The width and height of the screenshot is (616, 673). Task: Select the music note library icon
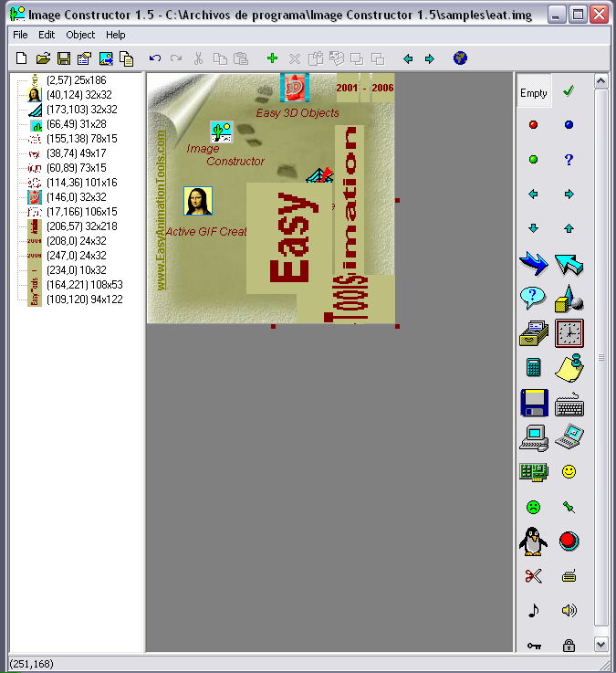[533, 610]
